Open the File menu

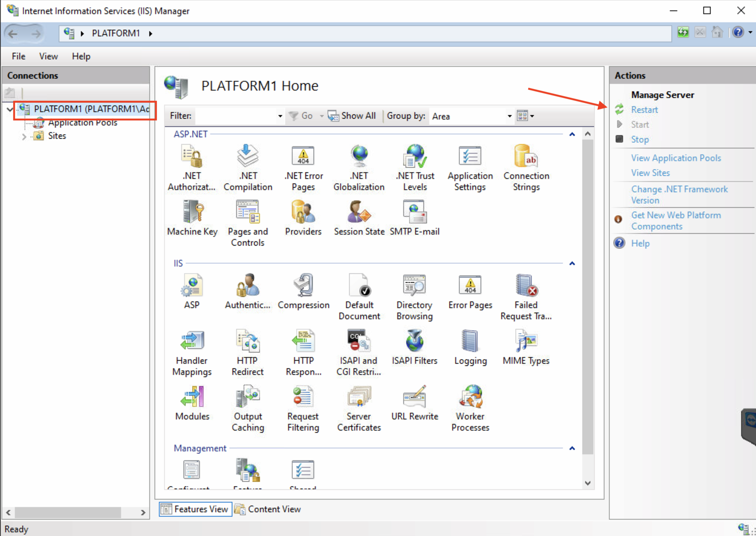click(19, 56)
